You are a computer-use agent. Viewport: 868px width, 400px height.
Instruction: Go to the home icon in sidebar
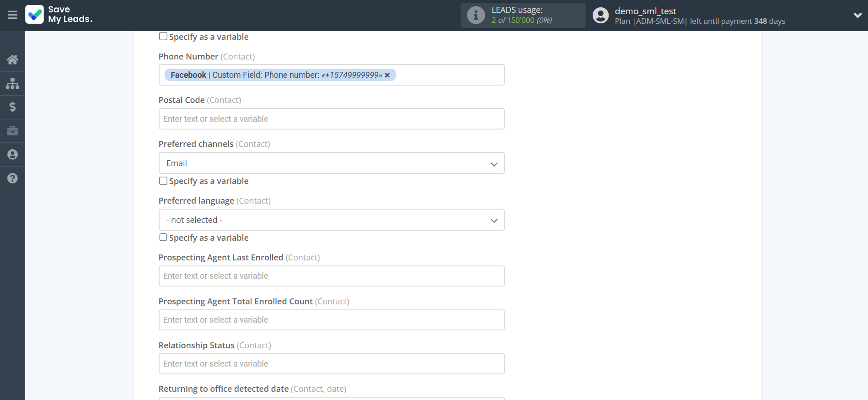12,59
